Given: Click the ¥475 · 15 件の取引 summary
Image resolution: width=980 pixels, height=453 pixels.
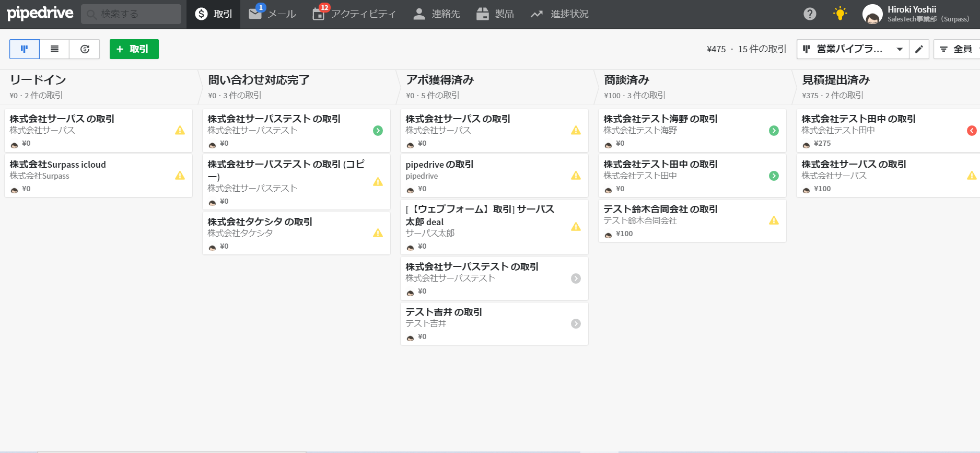Looking at the screenshot, I should click(746, 49).
